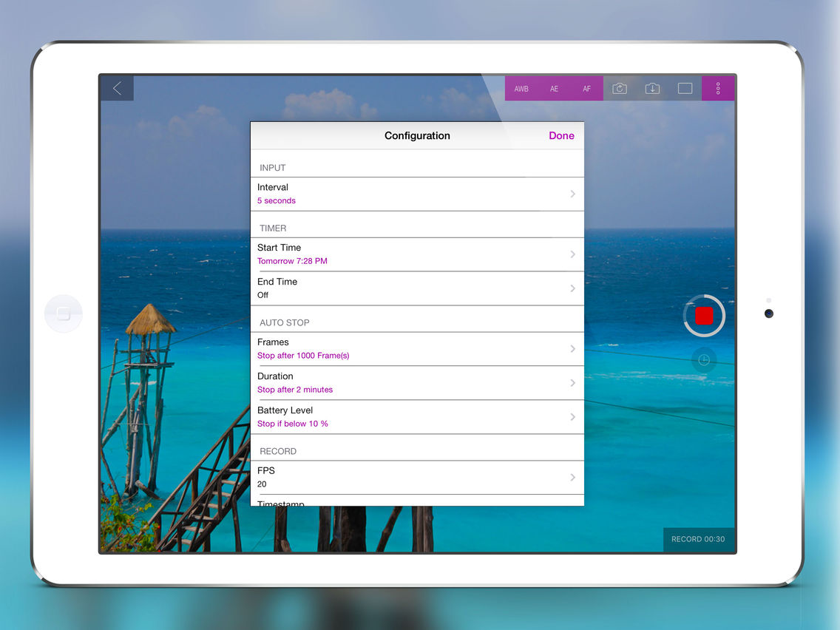Tap the rectangle aspect ratio icon
The image size is (840, 630).
point(685,89)
